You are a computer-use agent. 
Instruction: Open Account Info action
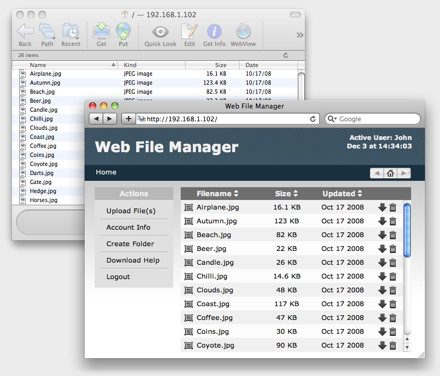(128, 227)
